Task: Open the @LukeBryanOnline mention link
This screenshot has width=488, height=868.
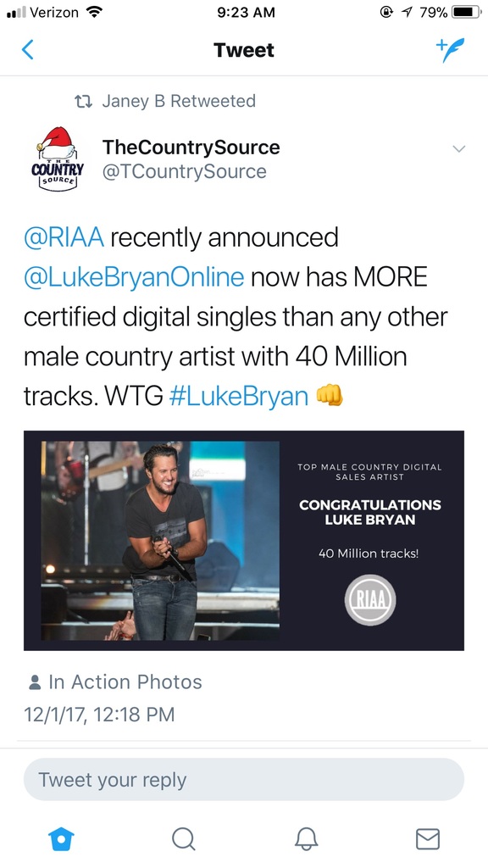Action: pos(133,277)
